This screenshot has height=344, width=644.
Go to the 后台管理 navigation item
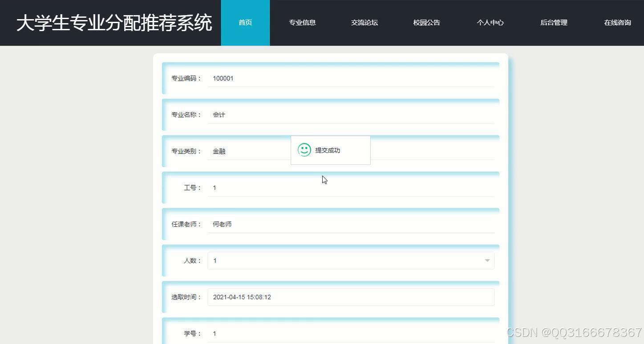click(554, 23)
